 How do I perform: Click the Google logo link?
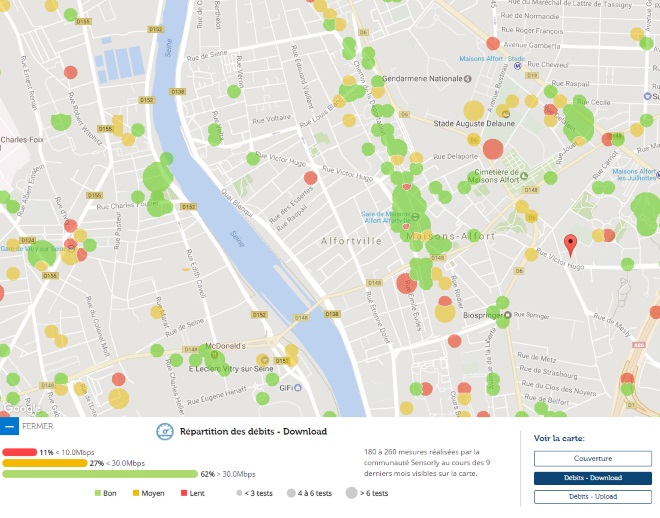pyautogui.click(x=22, y=408)
